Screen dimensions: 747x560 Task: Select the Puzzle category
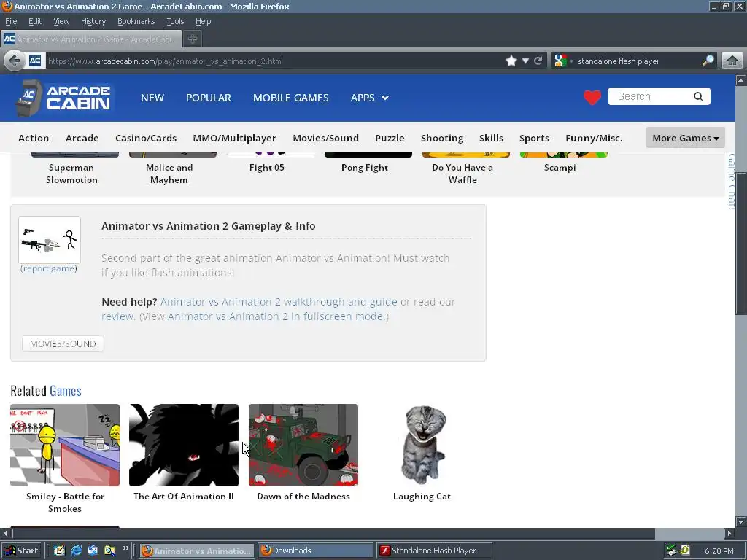tap(390, 138)
